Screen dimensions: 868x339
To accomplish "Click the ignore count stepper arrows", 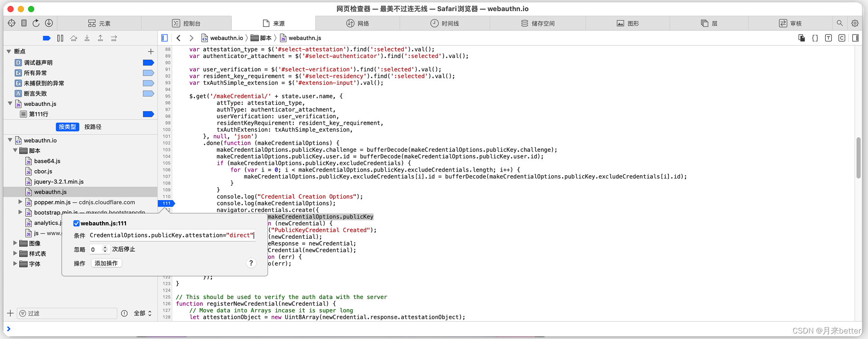I will [105, 249].
